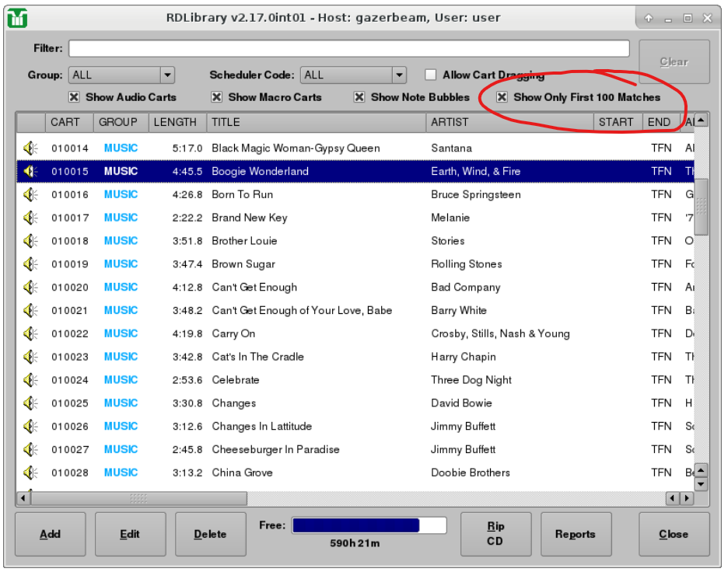Click the speaker icon for cart 010014

[x=30, y=148]
